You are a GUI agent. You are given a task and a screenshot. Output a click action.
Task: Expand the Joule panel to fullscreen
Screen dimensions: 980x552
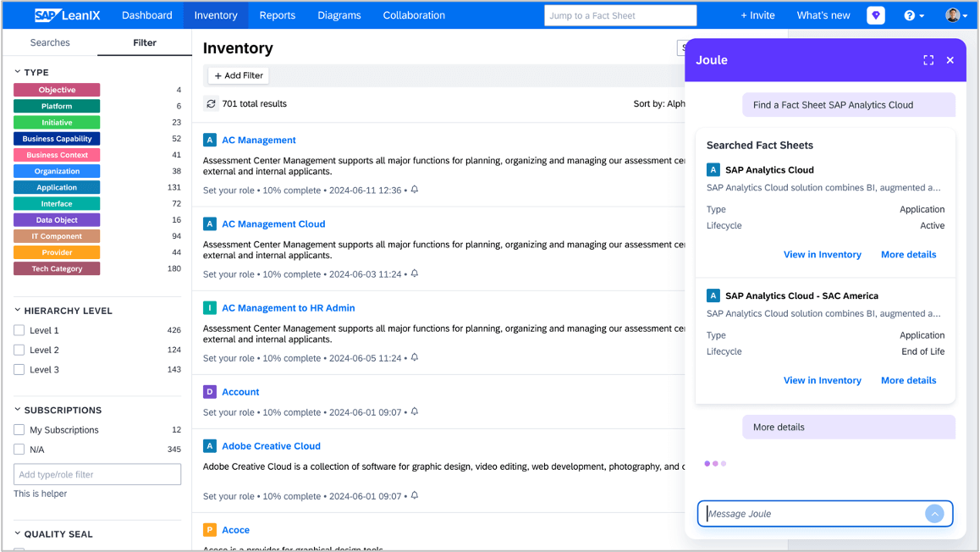point(928,60)
